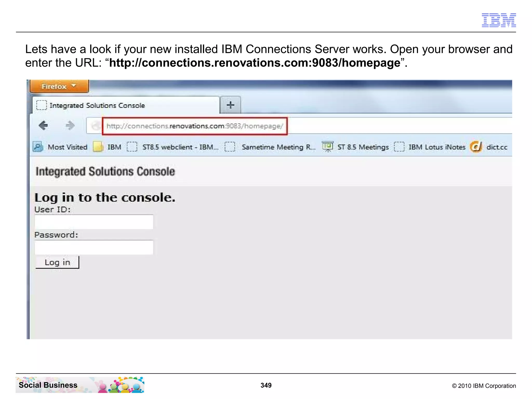Open Sametime Meeting R... bookmark
Image resolution: width=532 pixels, height=399 pixels.
tap(270, 147)
